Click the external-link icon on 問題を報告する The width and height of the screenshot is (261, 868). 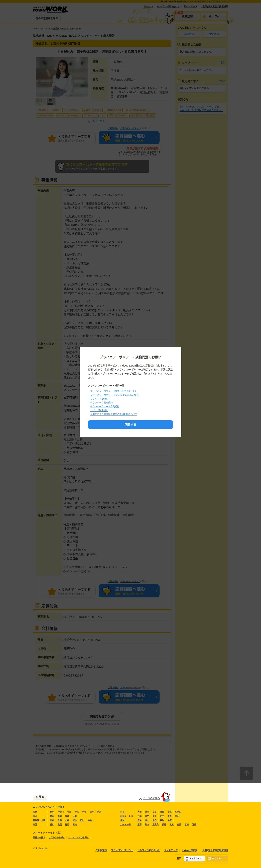click(x=112, y=716)
